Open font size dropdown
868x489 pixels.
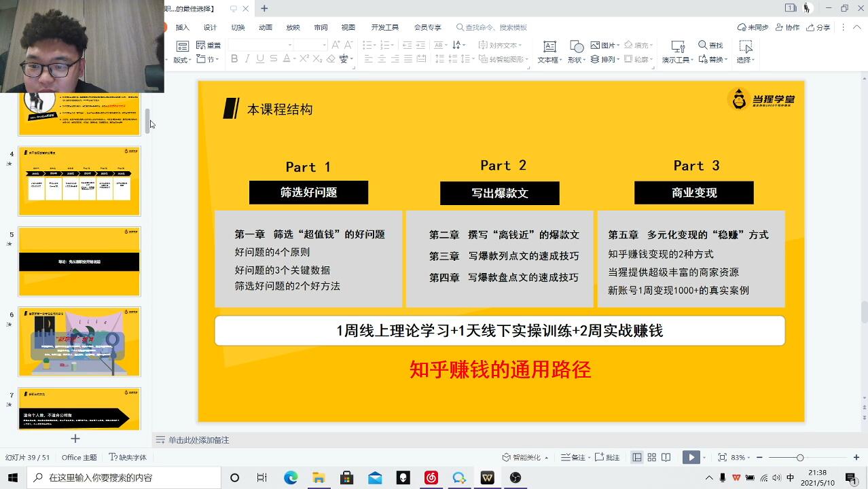pyautogui.click(x=324, y=45)
